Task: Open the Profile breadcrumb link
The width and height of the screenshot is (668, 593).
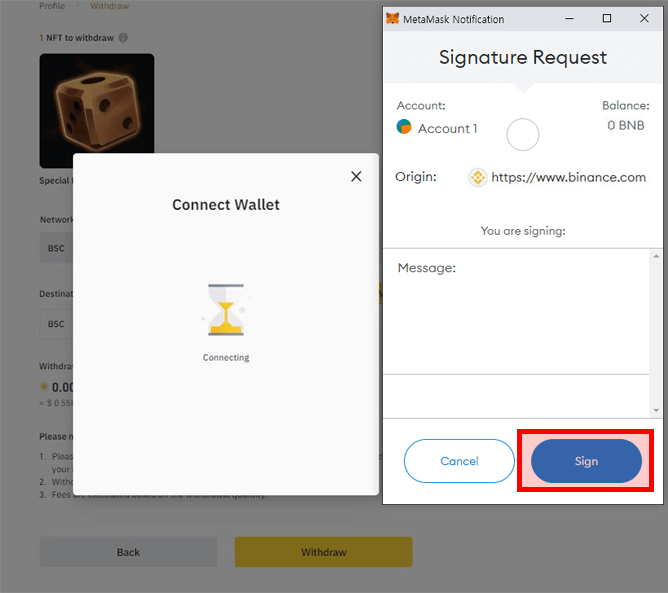Action: 52,6
